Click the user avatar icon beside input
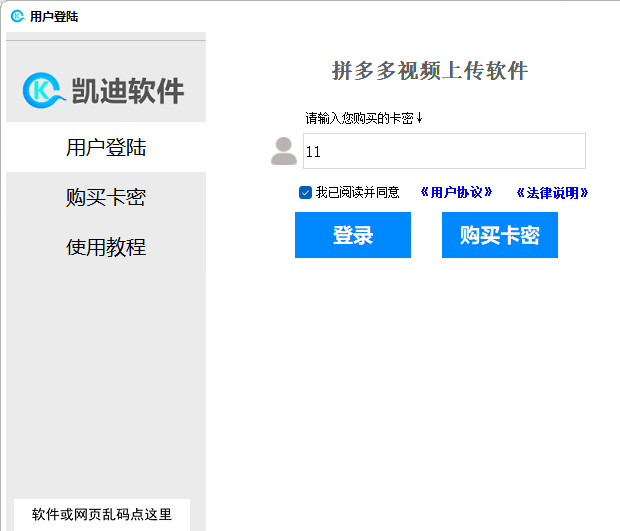The width and height of the screenshot is (620, 531). coord(284,151)
